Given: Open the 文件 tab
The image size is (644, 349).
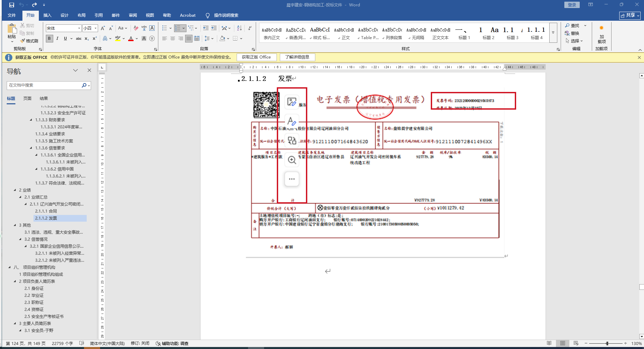Looking at the screenshot, I should click(12, 15).
